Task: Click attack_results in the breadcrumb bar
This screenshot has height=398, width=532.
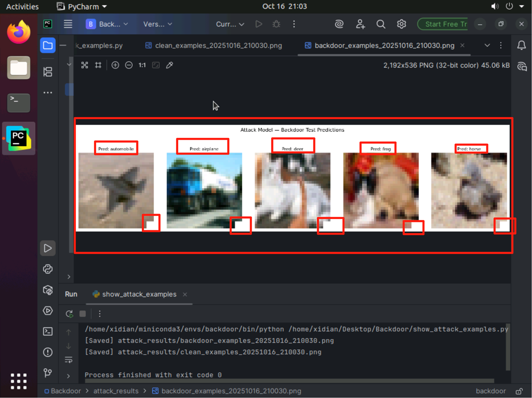Action: [x=116, y=391]
